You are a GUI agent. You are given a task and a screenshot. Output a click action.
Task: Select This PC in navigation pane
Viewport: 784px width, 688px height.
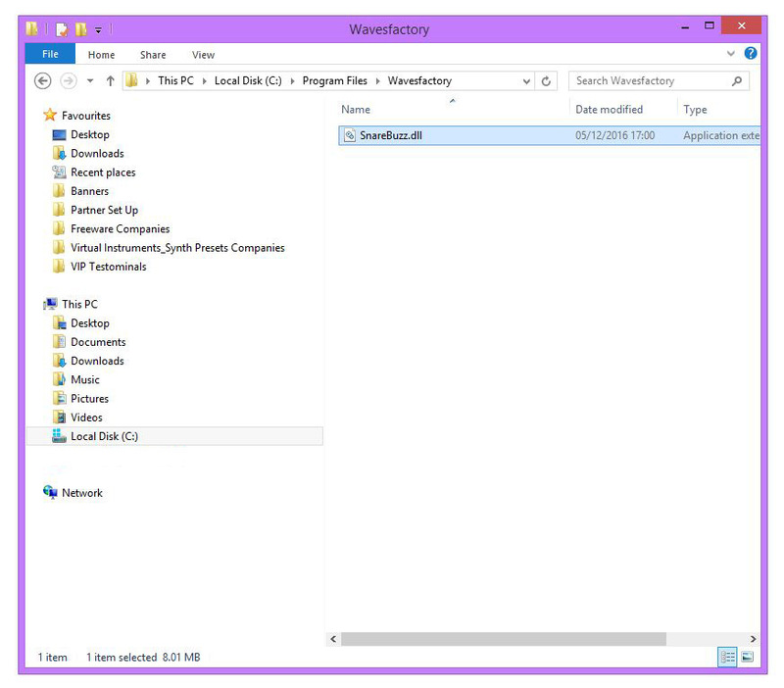[x=79, y=304]
